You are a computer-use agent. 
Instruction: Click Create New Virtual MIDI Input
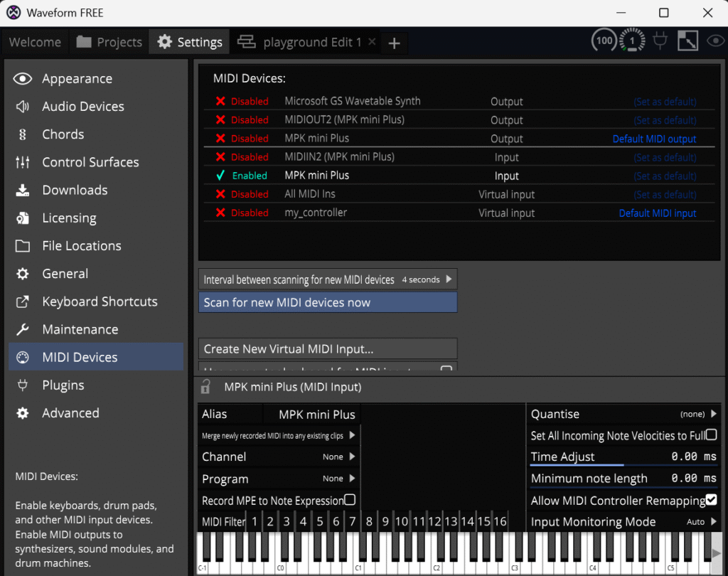tap(328, 349)
